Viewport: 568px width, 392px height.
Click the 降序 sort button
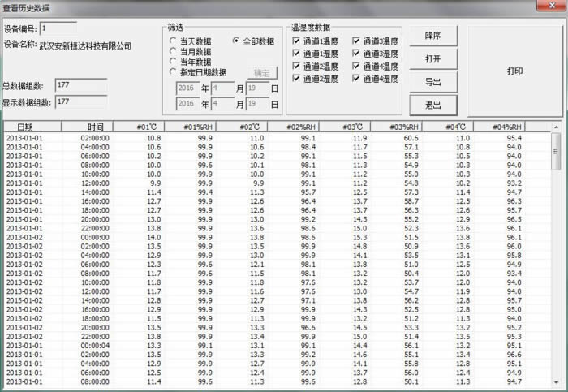[433, 37]
